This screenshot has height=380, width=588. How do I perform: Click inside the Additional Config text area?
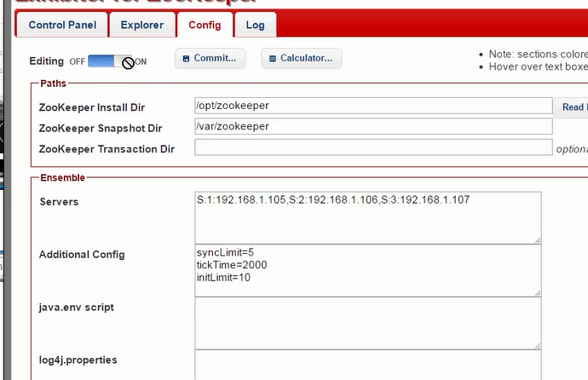click(368, 271)
